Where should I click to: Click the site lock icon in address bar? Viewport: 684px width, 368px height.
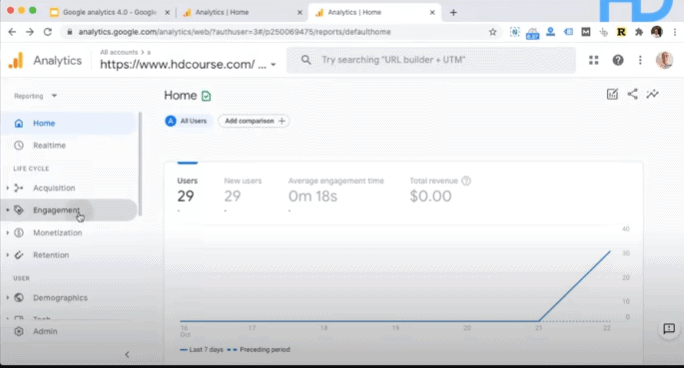coord(69,32)
